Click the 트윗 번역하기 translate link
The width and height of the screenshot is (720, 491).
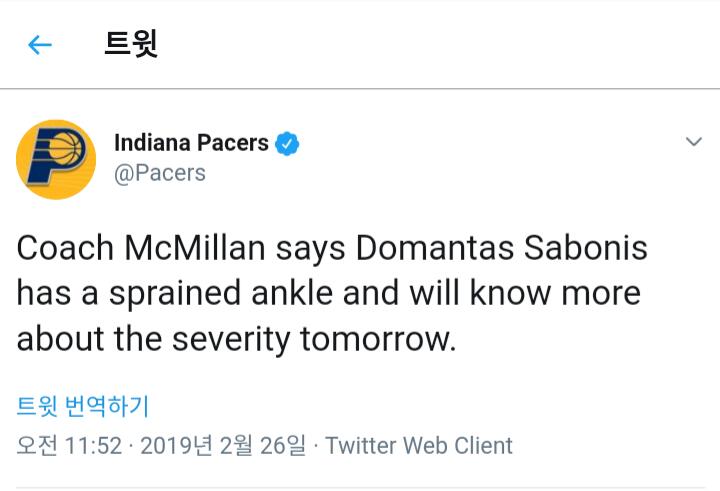tap(83, 405)
